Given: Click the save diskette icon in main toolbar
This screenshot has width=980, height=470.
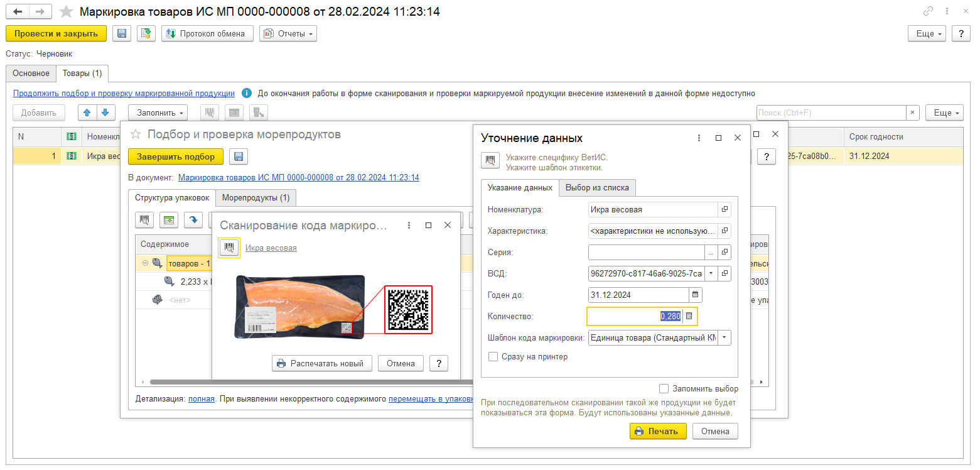Looking at the screenshot, I should [122, 34].
